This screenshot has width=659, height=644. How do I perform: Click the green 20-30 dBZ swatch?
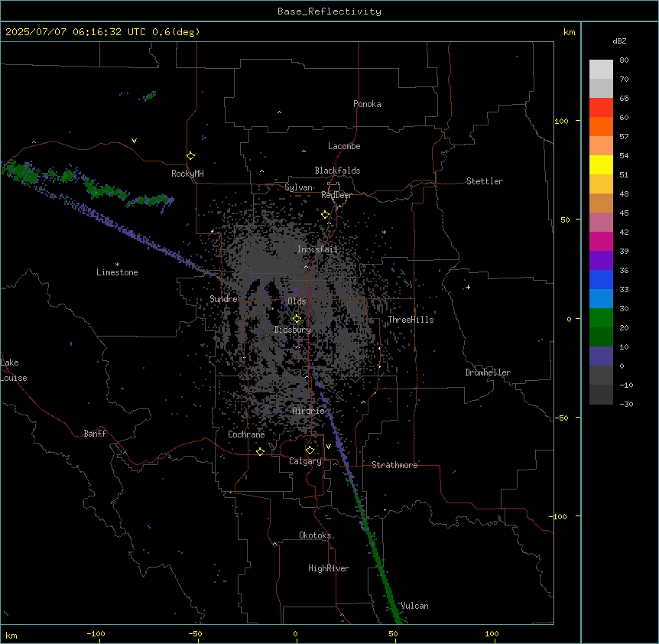coord(601,318)
